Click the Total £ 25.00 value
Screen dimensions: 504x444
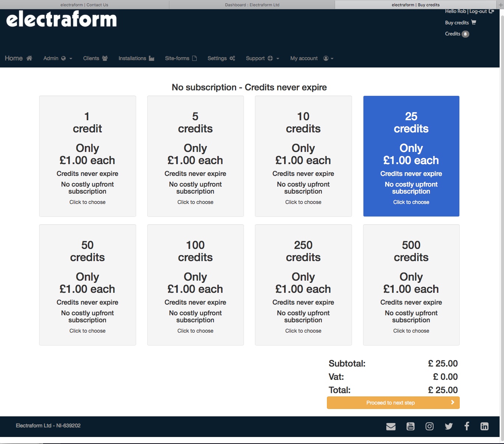point(443,390)
